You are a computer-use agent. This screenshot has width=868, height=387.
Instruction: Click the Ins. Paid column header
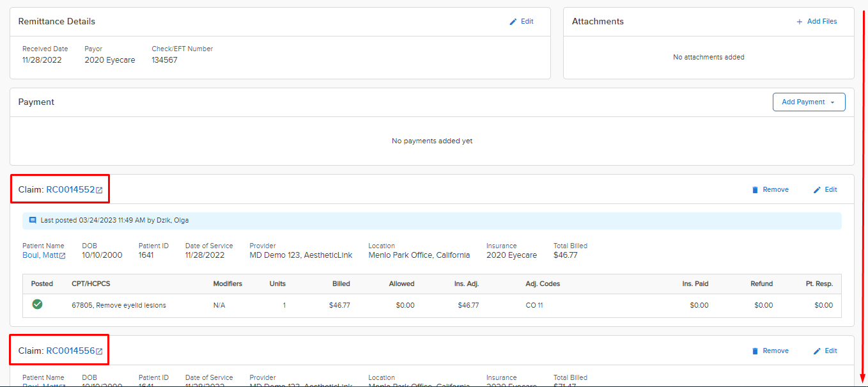click(695, 284)
